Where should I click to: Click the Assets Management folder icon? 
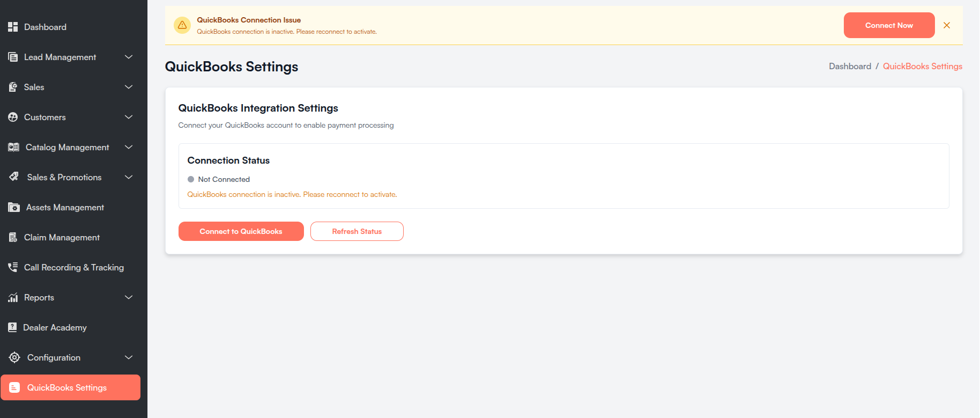14,207
